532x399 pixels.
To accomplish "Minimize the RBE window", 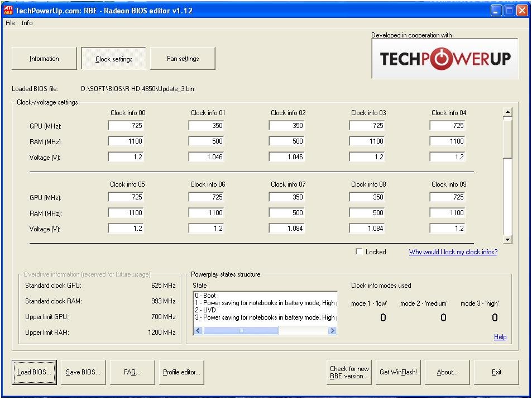I will tap(496, 11).
